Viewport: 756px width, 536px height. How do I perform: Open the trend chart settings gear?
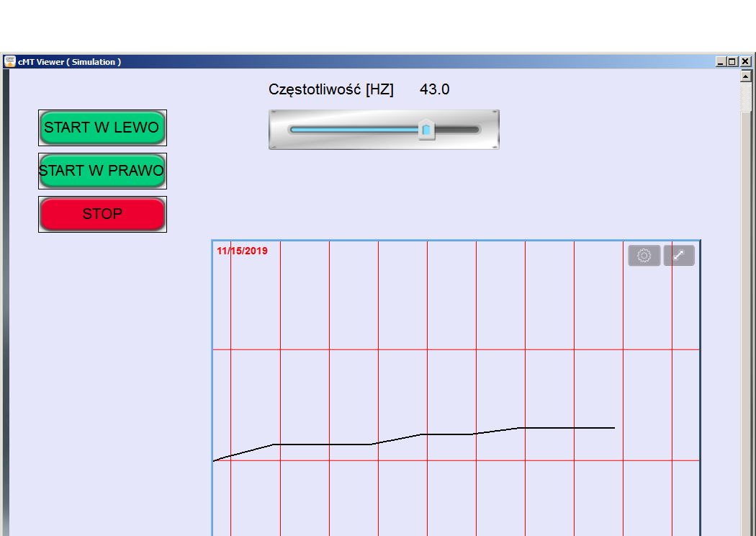click(644, 256)
